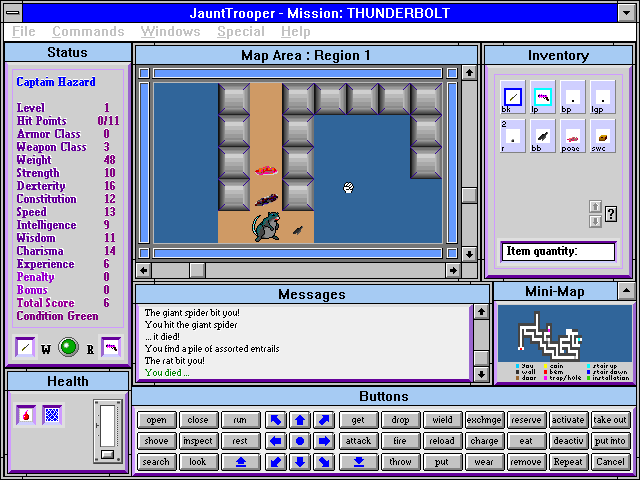Move down-right with the diagonal arrow button
The height and width of the screenshot is (480, 640).
pyautogui.click(x=324, y=462)
